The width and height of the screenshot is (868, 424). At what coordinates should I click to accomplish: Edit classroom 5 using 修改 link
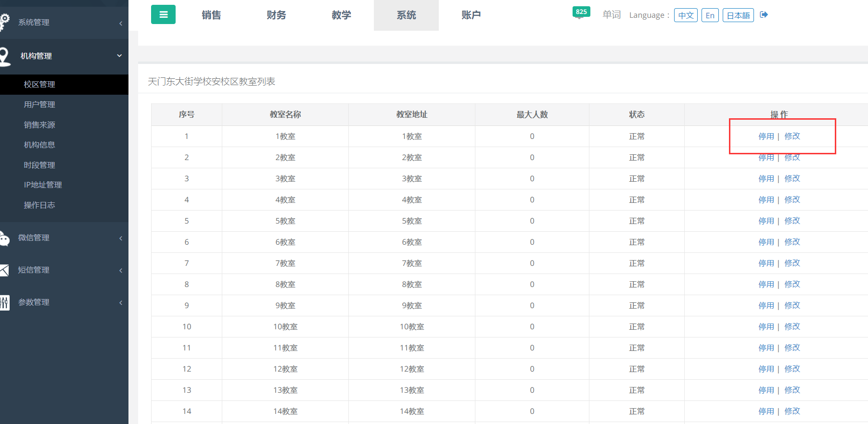(x=792, y=221)
